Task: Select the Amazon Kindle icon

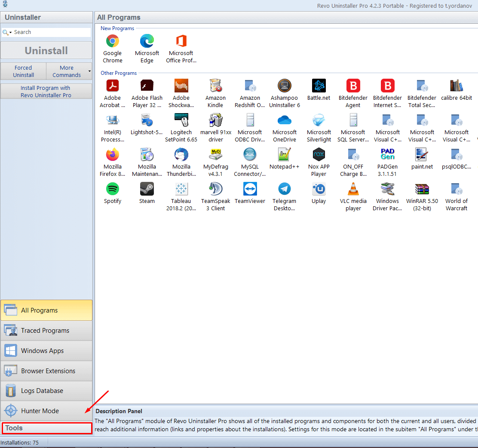Action: [x=215, y=86]
